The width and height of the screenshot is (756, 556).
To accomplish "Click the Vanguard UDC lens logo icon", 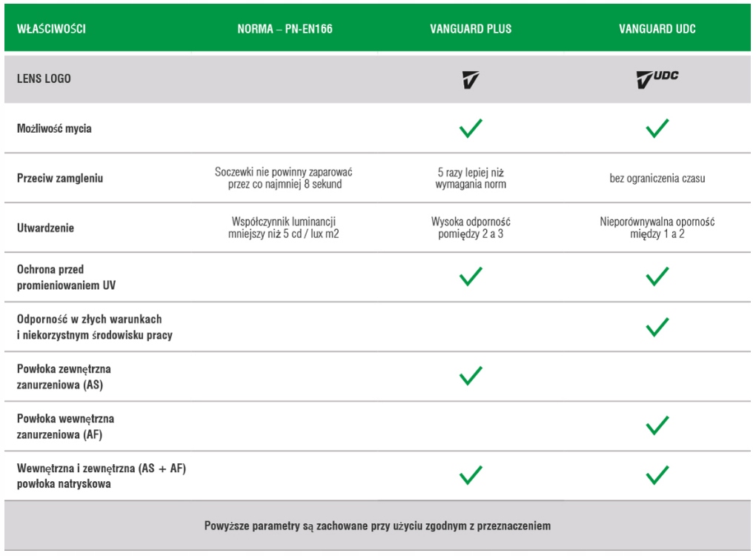I will click(x=657, y=79).
